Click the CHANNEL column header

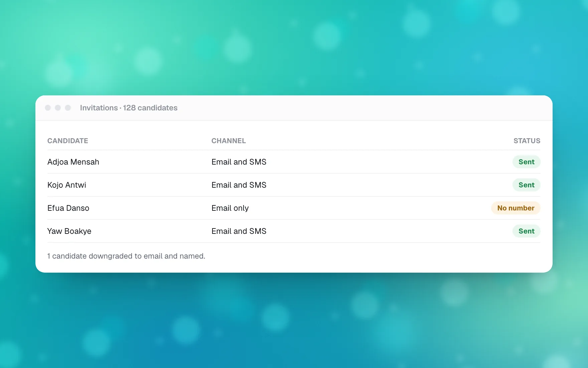[x=229, y=141]
